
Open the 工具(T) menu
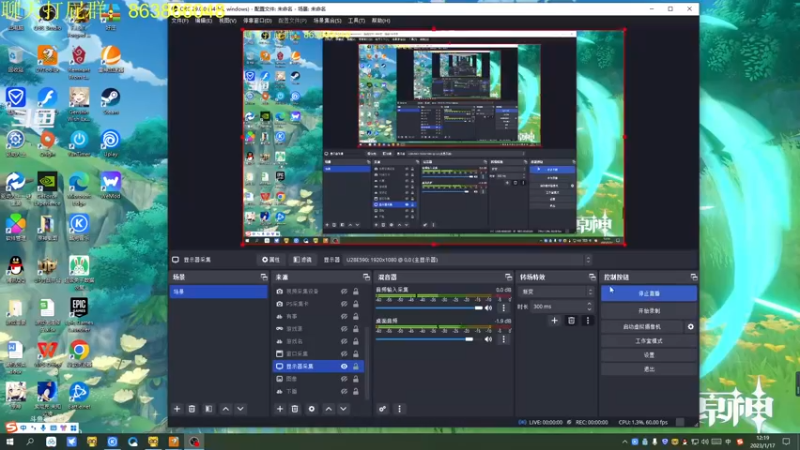pyautogui.click(x=356, y=20)
